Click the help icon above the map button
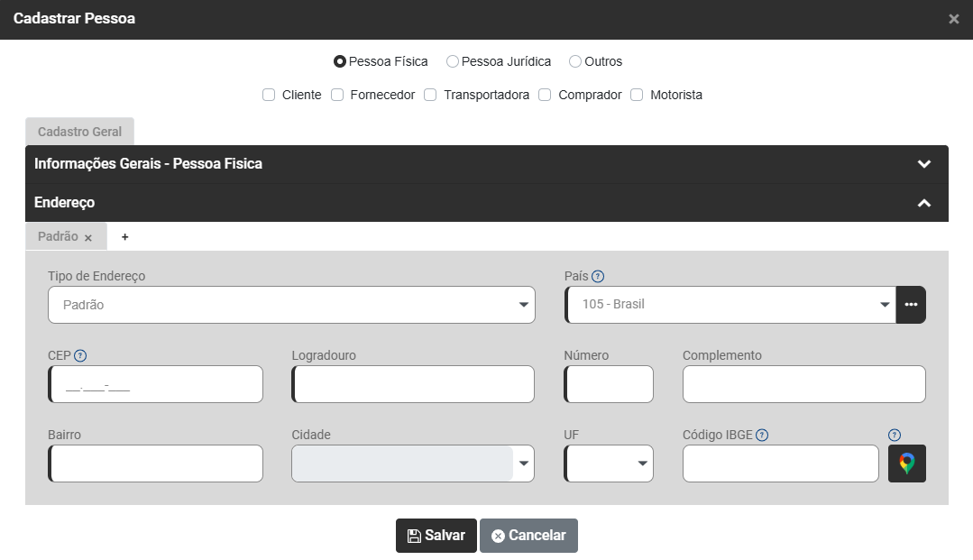The width and height of the screenshot is (973, 560). tap(894, 435)
